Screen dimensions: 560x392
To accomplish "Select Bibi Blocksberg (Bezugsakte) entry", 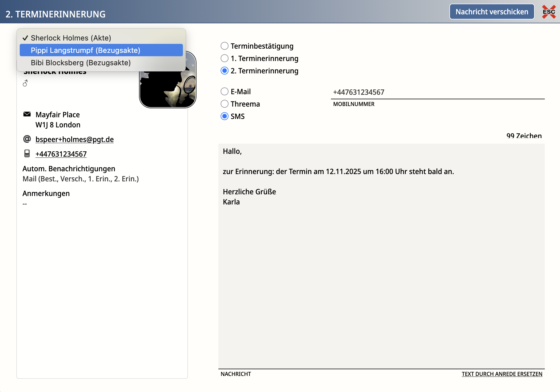I will click(x=81, y=63).
